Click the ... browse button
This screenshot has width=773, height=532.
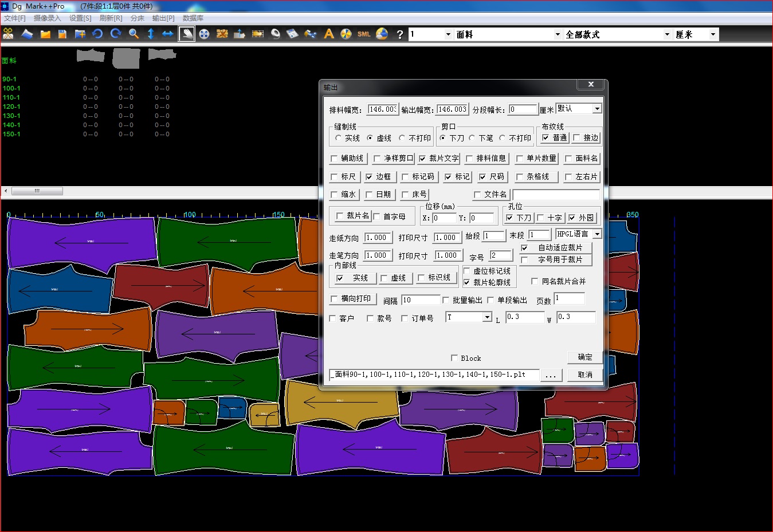click(x=551, y=375)
